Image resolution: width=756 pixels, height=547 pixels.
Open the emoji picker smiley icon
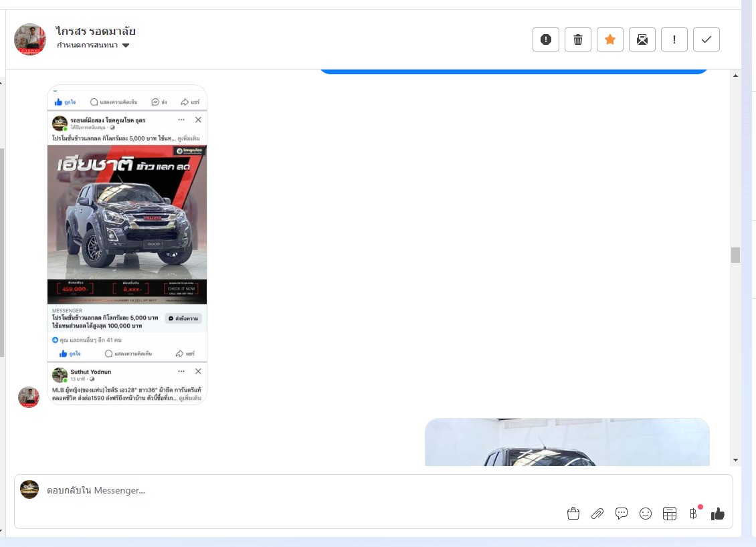click(646, 514)
